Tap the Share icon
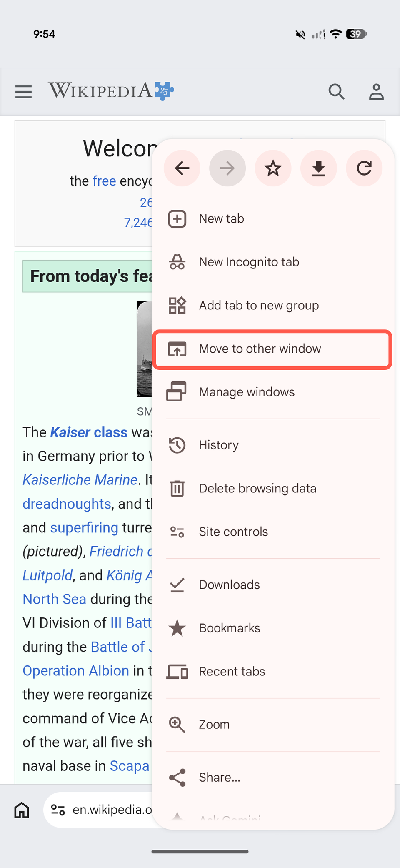The image size is (400, 868). [x=177, y=778]
